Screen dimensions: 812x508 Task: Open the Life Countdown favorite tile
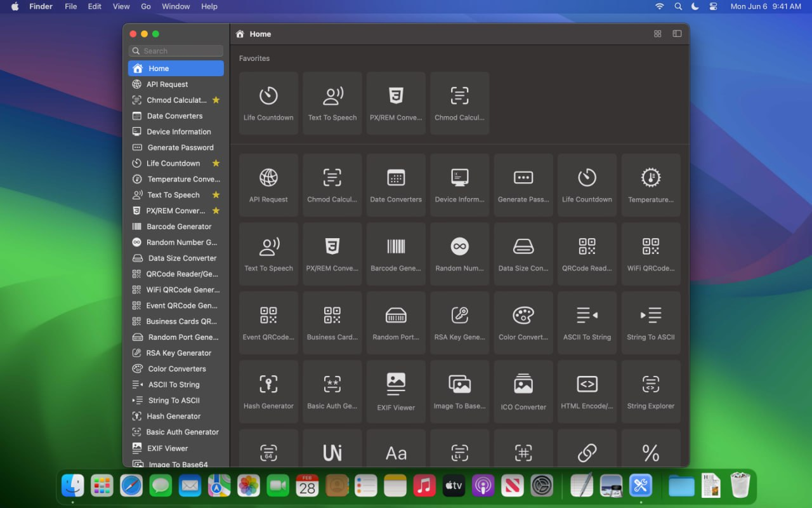click(x=268, y=103)
